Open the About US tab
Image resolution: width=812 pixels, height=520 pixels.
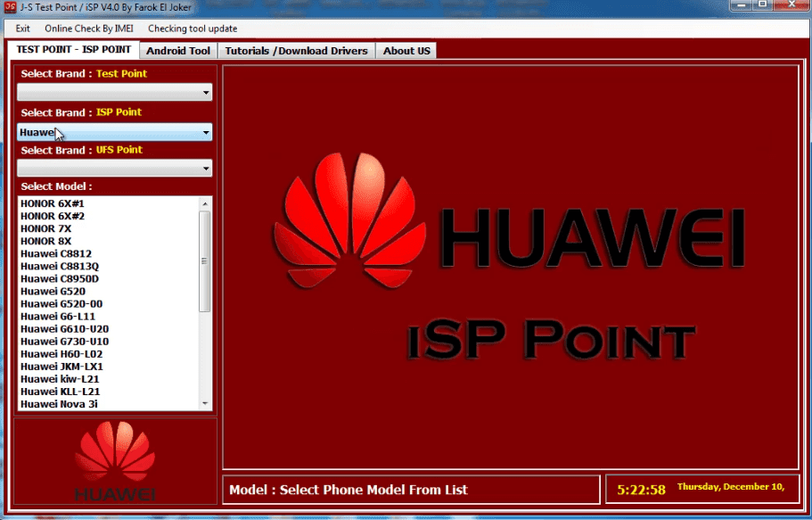406,51
